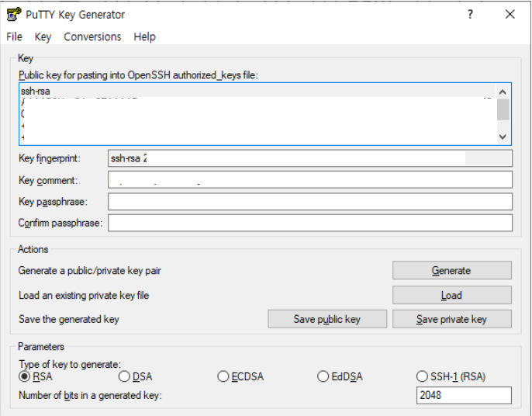
Task: Click the public key box scrollbar thumb
Action: 503,109
